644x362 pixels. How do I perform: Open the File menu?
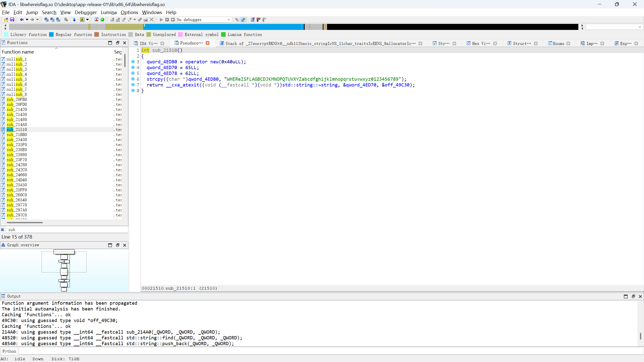6,12
